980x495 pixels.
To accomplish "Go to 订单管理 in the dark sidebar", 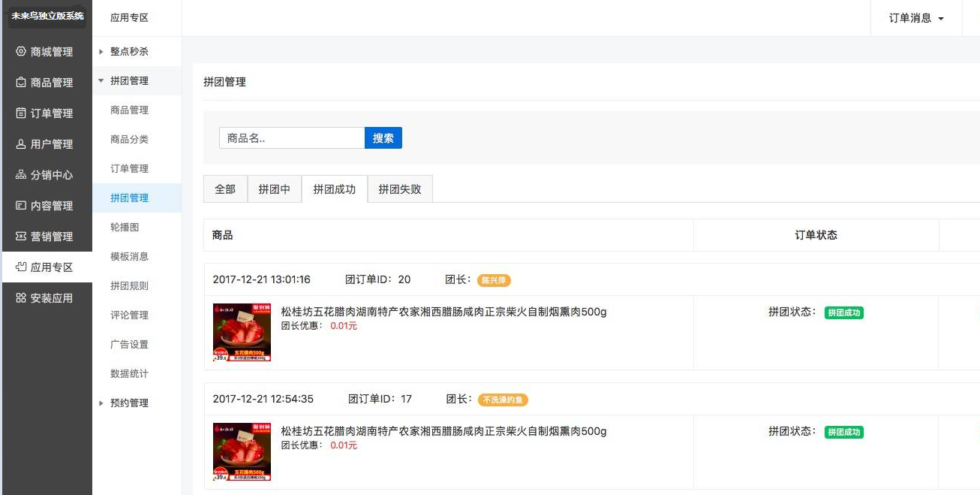I will tap(46, 113).
